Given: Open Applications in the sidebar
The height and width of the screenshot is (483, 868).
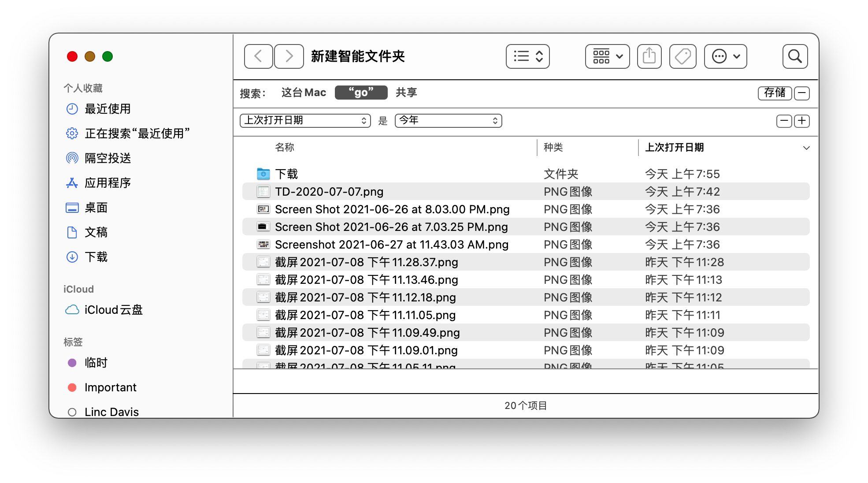Looking at the screenshot, I should [x=108, y=183].
